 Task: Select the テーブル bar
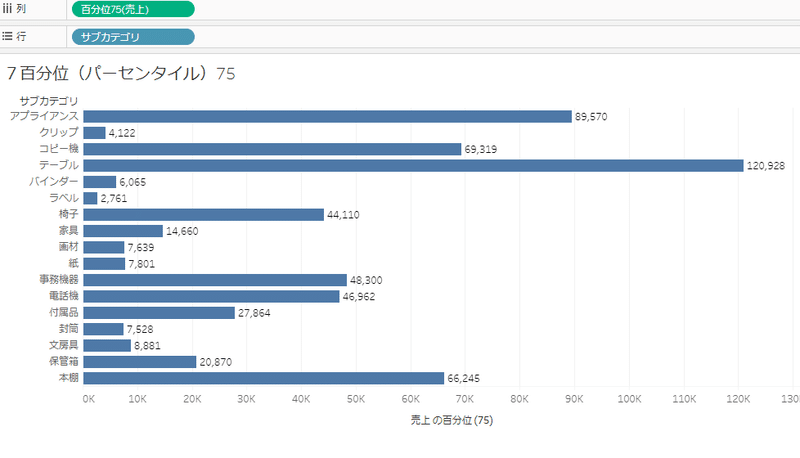[x=413, y=166]
